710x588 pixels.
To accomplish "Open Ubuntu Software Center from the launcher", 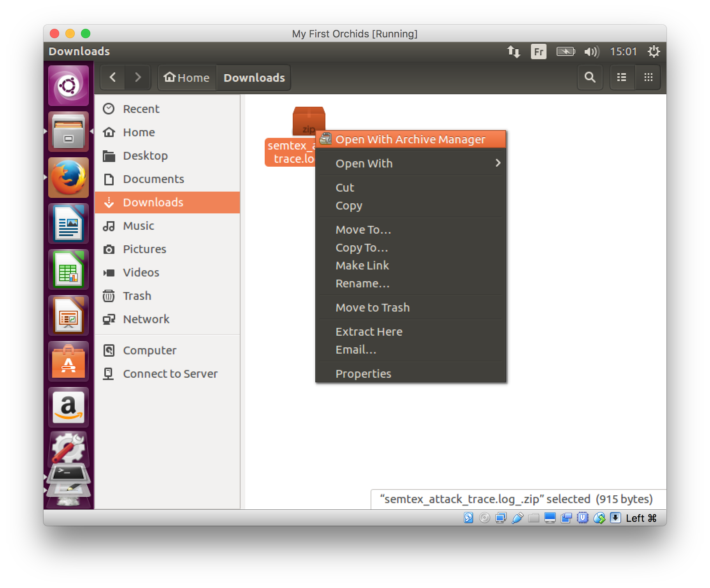I will pyautogui.click(x=69, y=362).
